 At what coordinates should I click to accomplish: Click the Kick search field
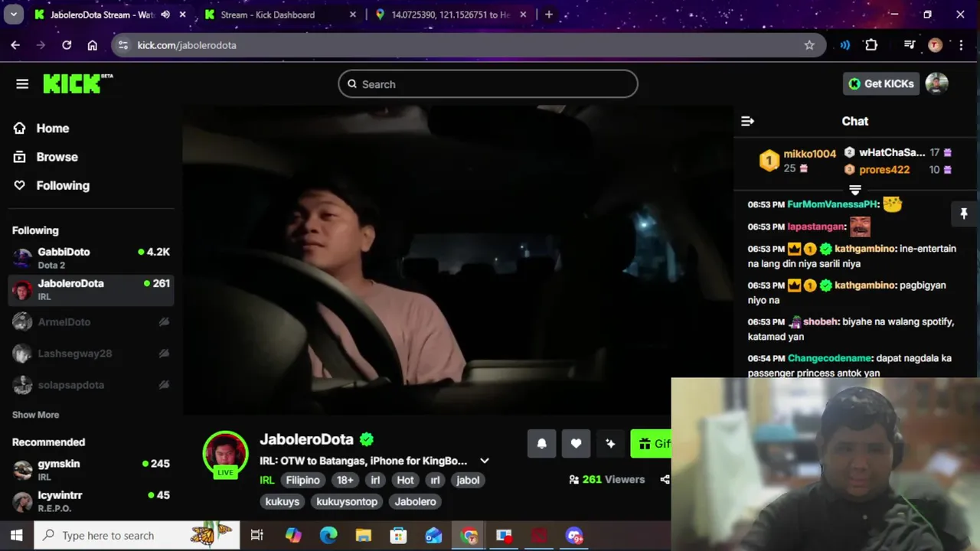[488, 84]
